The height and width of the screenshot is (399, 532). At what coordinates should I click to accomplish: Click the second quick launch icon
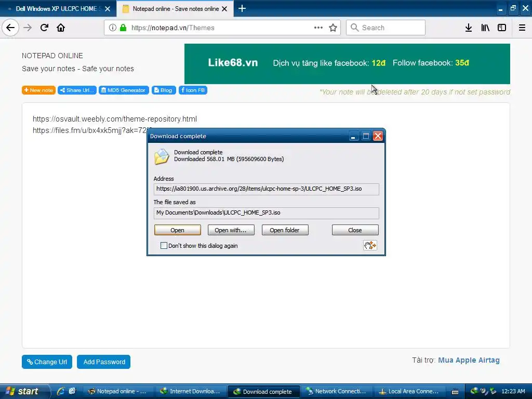click(x=72, y=391)
